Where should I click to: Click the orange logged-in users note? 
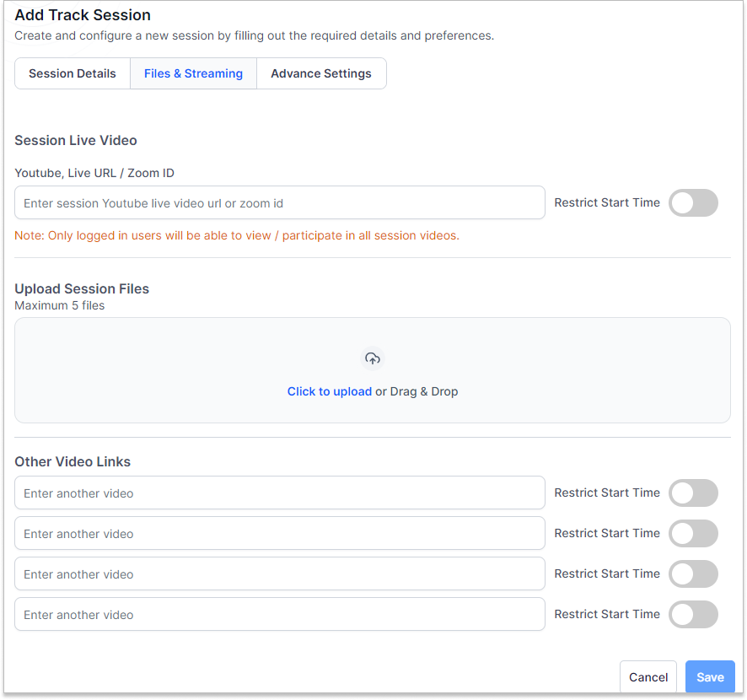(x=237, y=235)
